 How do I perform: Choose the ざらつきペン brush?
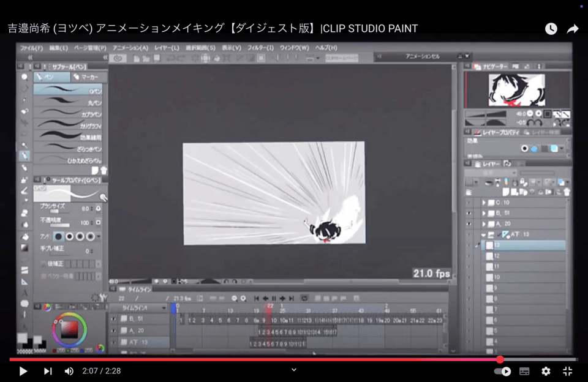click(x=68, y=148)
